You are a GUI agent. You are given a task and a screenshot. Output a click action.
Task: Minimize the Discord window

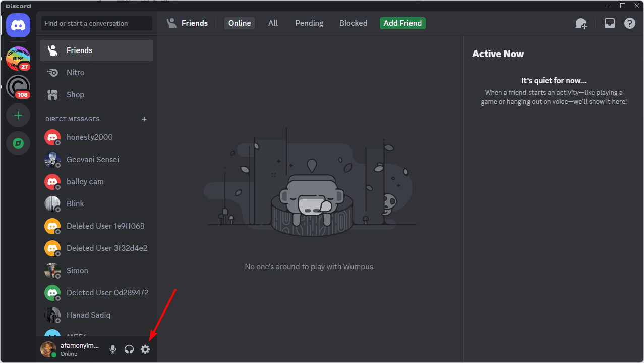click(x=610, y=6)
